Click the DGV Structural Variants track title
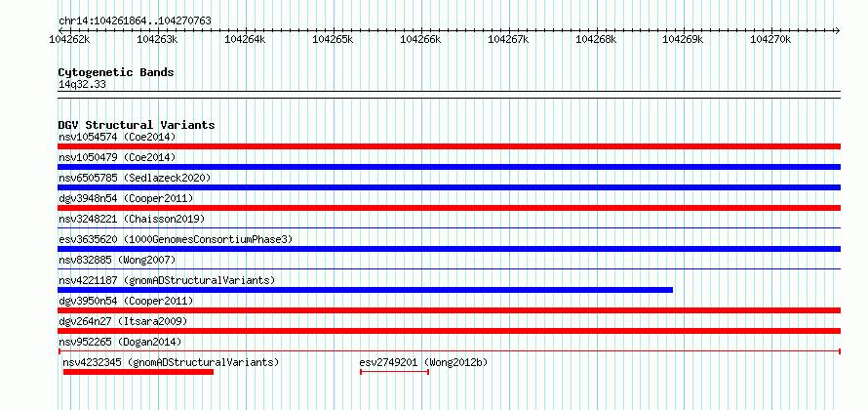Image resolution: width=868 pixels, height=410 pixels. [137, 125]
